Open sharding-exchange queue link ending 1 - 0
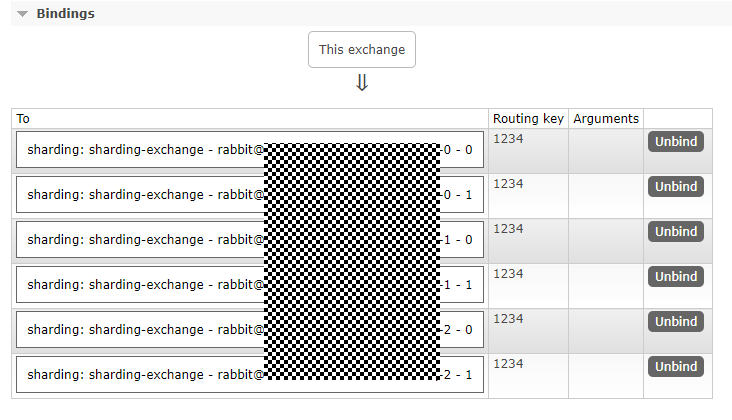732x420 pixels. pos(250,239)
